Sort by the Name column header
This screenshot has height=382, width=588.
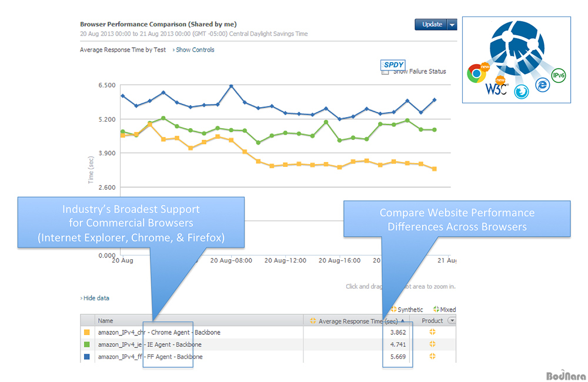(106, 321)
